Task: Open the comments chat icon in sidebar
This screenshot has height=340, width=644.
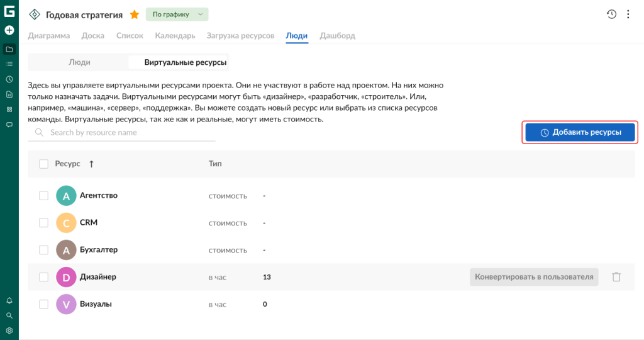Action: (x=9, y=125)
